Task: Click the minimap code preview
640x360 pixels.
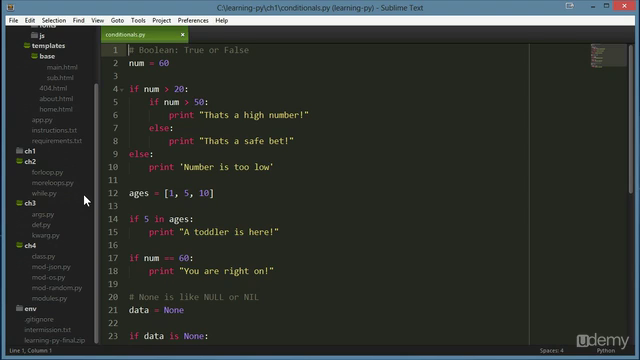Action: click(608, 56)
